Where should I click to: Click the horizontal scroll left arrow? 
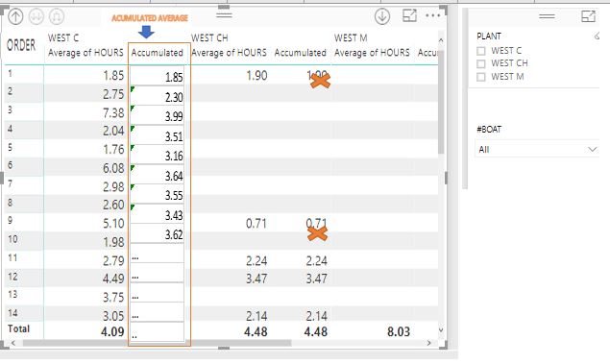pos(13,343)
